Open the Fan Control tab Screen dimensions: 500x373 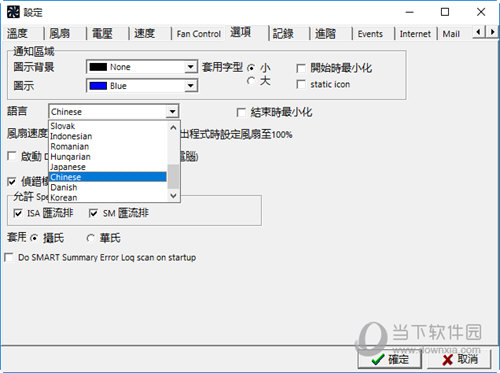[x=199, y=34]
